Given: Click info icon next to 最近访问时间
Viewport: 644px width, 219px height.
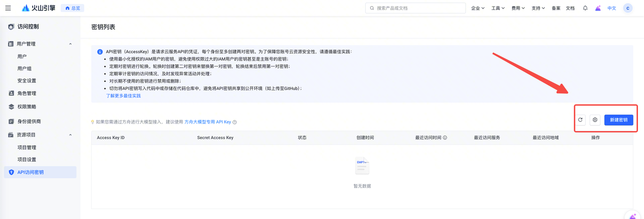Looking at the screenshot, I should (x=445, y=138).
